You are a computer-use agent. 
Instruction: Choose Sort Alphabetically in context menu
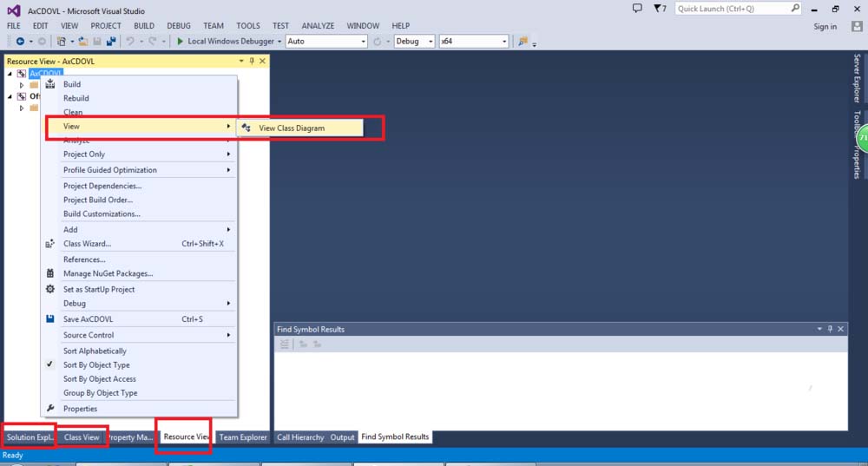(95, 351)
